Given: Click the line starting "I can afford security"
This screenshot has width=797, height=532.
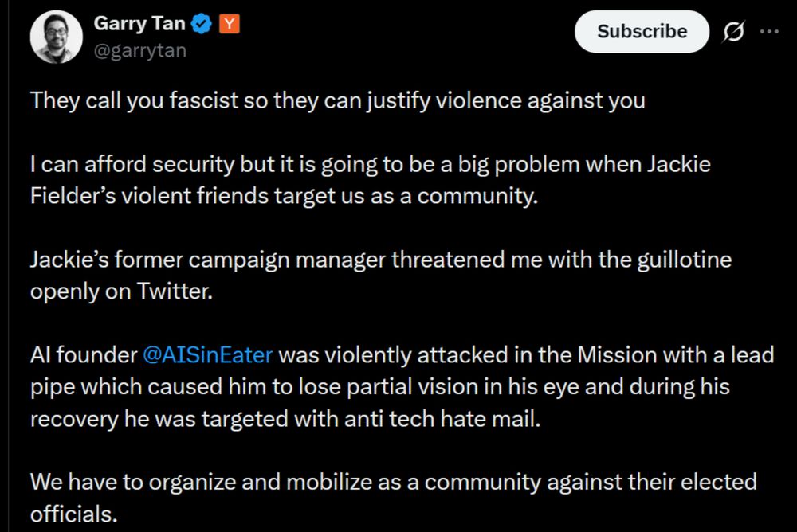Looking at the screenshot, I should coord(370,164).
